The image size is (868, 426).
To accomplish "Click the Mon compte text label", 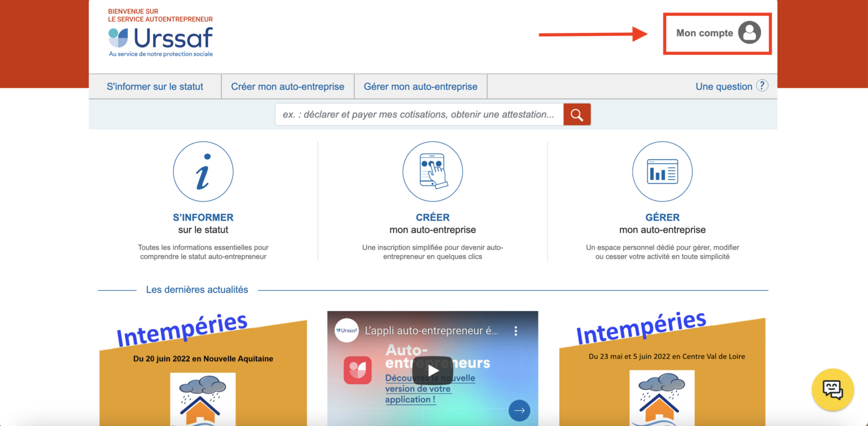I will pos(704,33).
